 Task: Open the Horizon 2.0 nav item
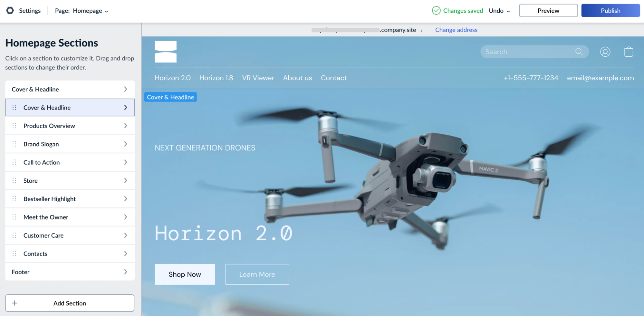click(x=173, y=78)
